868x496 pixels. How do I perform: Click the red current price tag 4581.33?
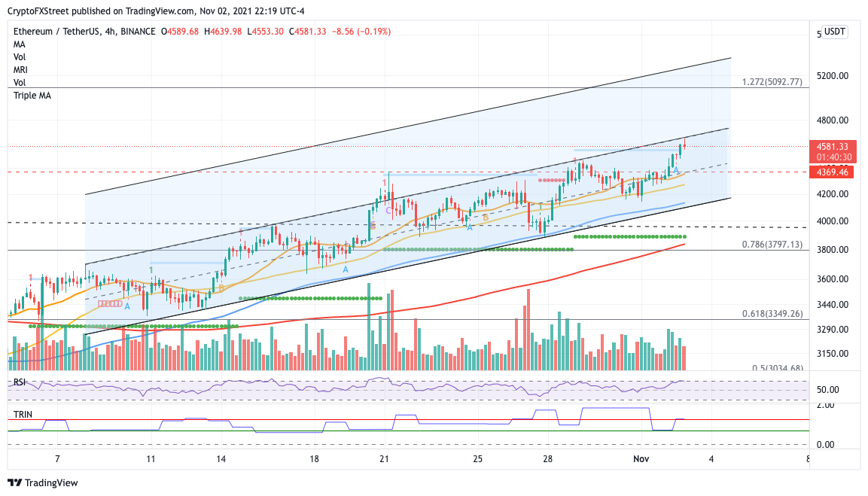[833, 147]
